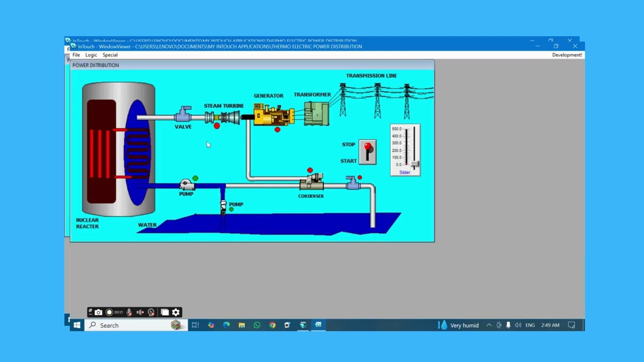Click the steam turbine graphic

click(x=223, y=118)
